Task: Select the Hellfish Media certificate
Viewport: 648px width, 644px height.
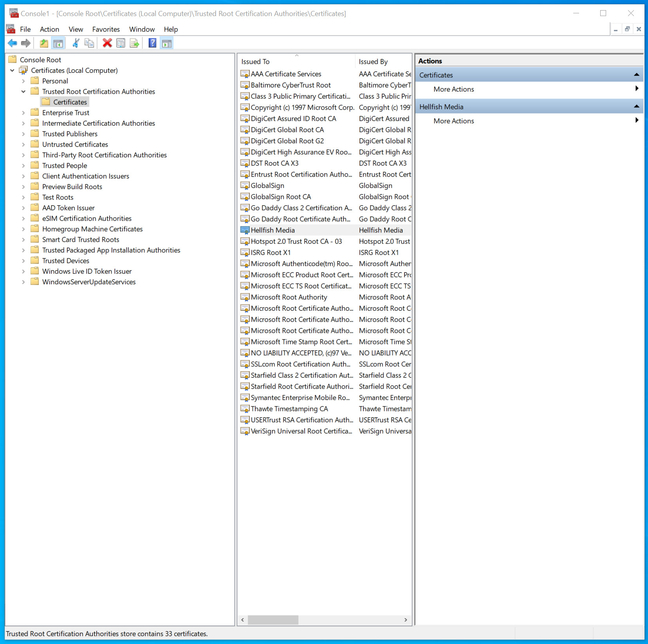Action: 273,230
